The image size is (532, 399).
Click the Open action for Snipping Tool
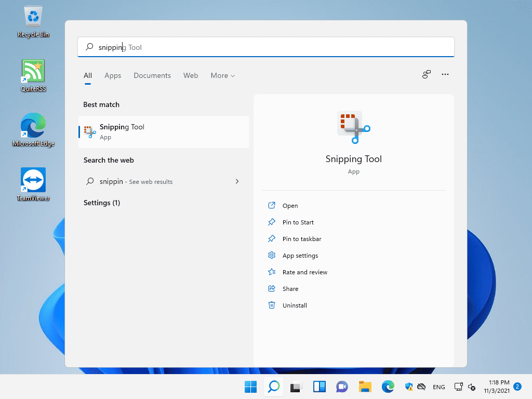(290, 205)
